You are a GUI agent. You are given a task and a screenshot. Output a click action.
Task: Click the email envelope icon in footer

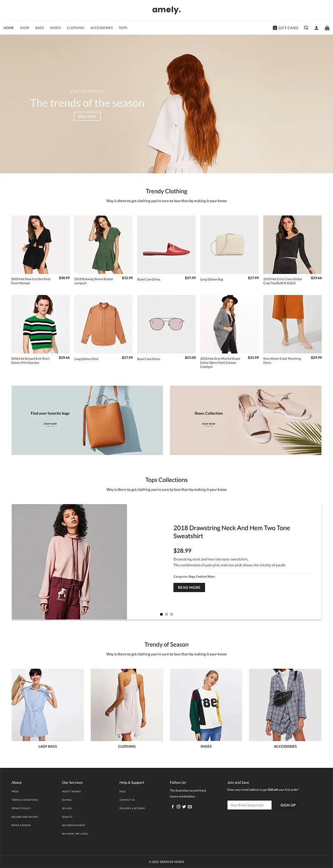pyautogui.click(x=190, y=806)
